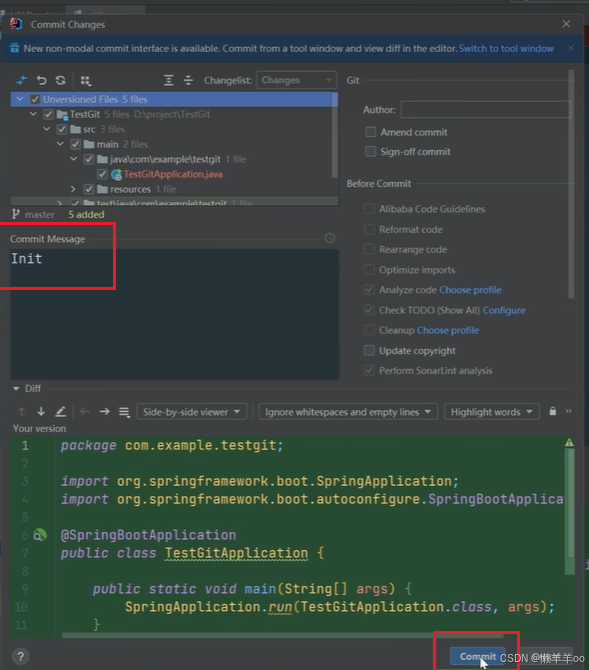The image size is (589, 670).
Task: Select TestGitApplication.java in the tree
Action: click(x=173, y=174)
